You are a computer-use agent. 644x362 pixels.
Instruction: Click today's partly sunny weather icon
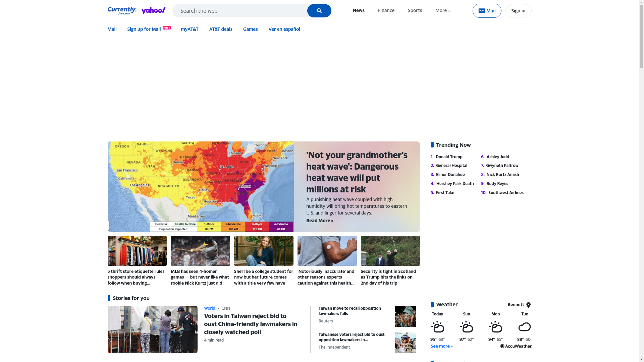(437, 327)
